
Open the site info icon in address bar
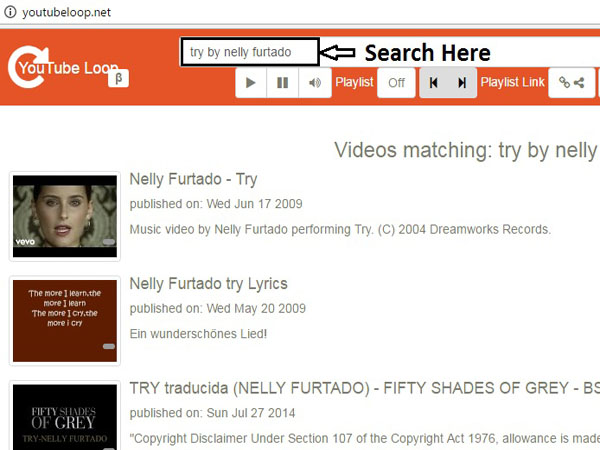pyautogui.click(x=10, y=12)
